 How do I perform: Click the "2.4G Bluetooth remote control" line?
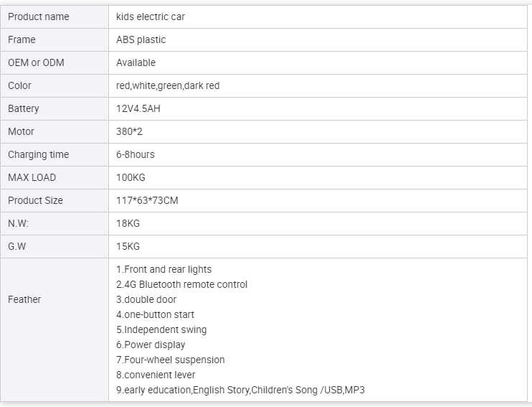182,284
